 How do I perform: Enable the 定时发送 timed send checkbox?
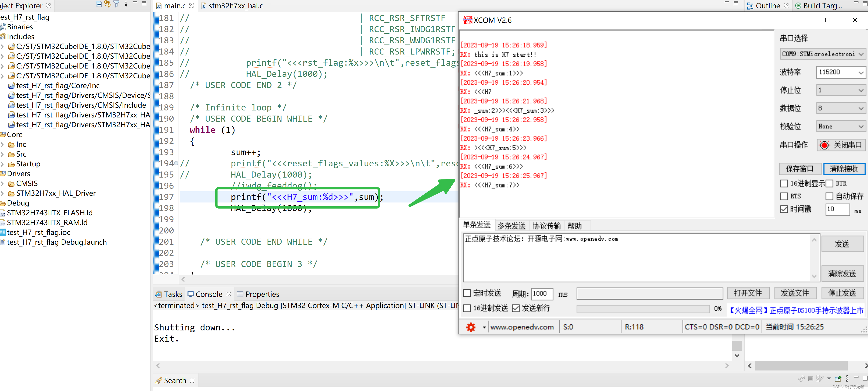pos(467,293)
